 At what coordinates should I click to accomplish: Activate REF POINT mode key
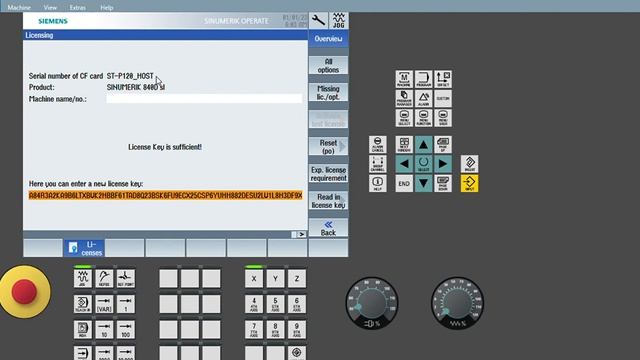pyautogui.click(x=126, y=278)
